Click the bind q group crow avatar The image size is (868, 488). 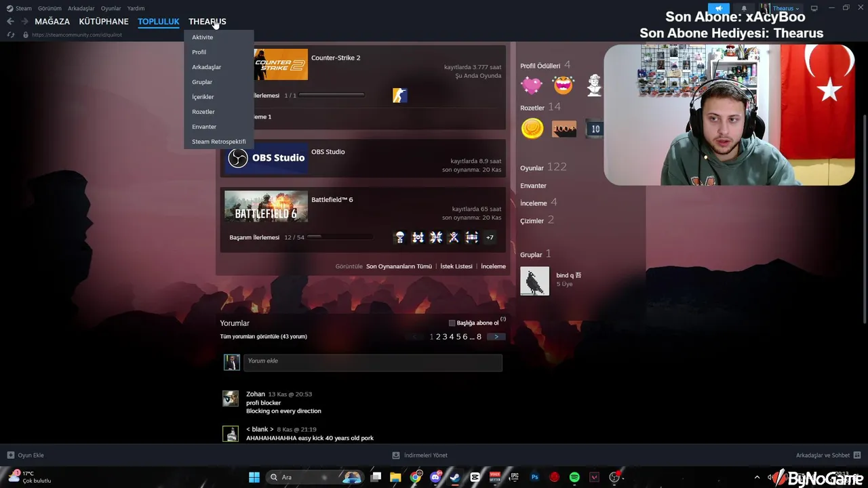coord(534,281)
